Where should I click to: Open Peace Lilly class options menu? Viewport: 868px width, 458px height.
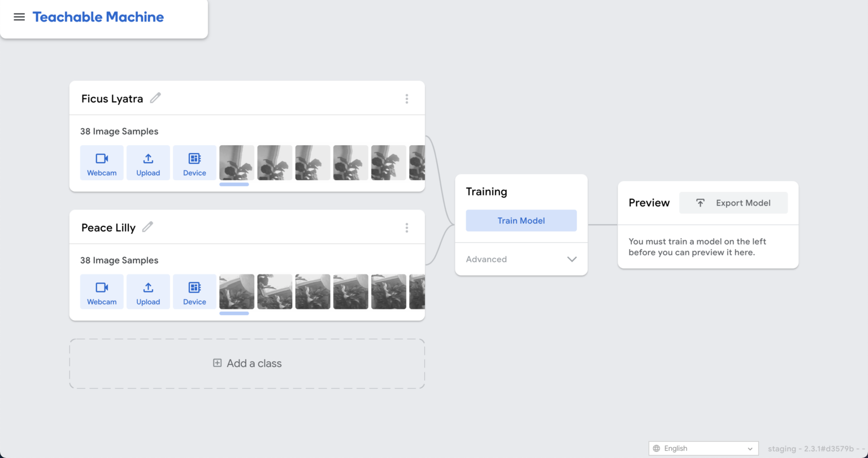[x=406, y=228]
